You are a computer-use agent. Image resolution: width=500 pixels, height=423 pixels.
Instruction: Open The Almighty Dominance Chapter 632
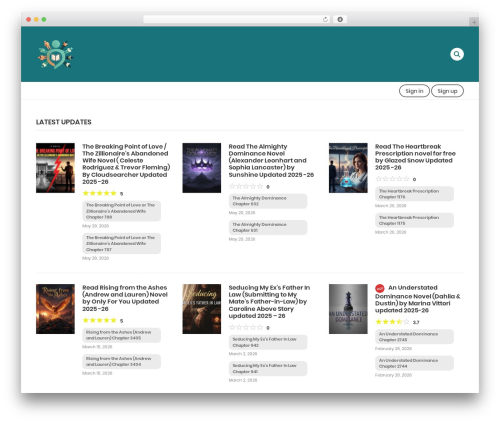268,201
